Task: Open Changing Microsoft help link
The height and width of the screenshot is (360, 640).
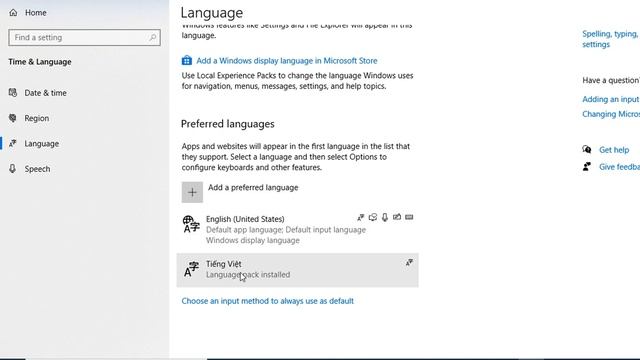Action: [x=611, y=114]
